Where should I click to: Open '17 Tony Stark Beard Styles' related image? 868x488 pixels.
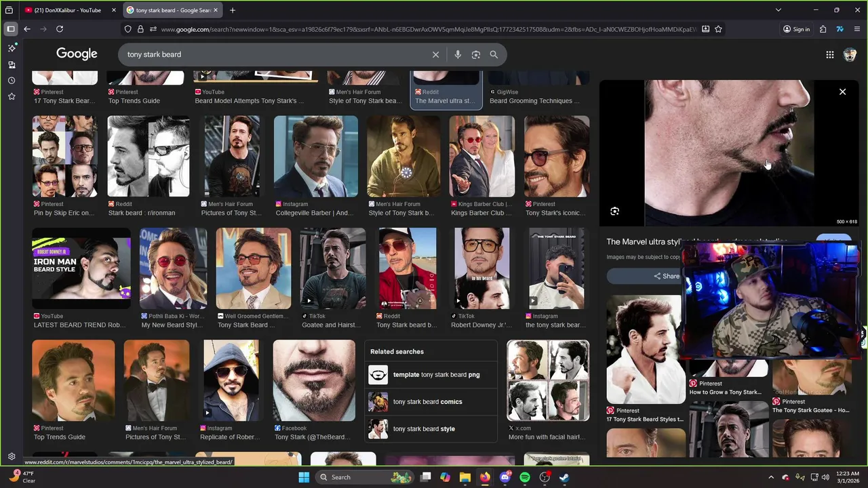pos(644,349)
